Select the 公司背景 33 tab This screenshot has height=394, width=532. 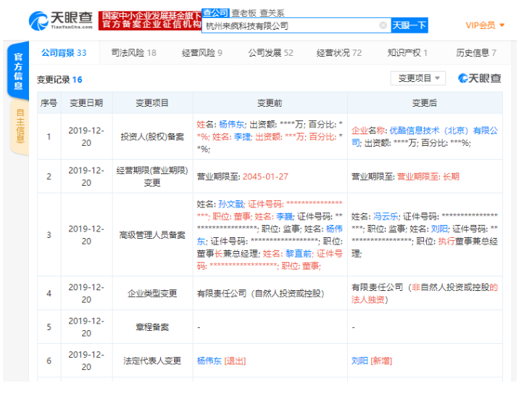64,53
